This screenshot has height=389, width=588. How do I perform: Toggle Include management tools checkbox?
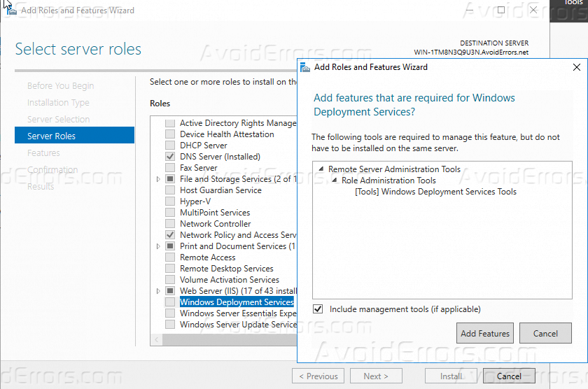coord(318,309)
